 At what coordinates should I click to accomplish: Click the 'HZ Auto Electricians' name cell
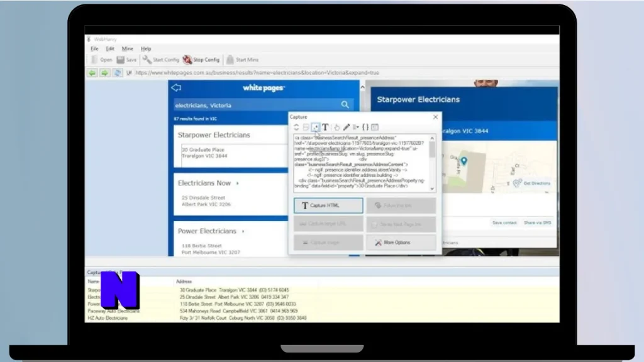coord(108,318)
